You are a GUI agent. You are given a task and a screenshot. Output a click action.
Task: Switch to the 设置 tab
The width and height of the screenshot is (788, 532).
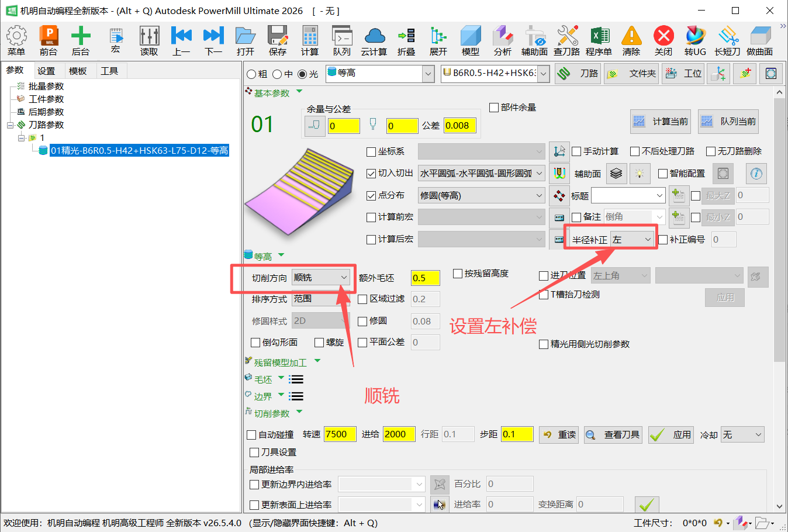46,71
